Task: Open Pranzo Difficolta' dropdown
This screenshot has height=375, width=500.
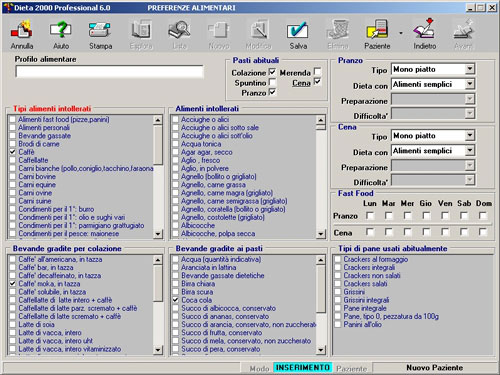Action: [469, 114]
